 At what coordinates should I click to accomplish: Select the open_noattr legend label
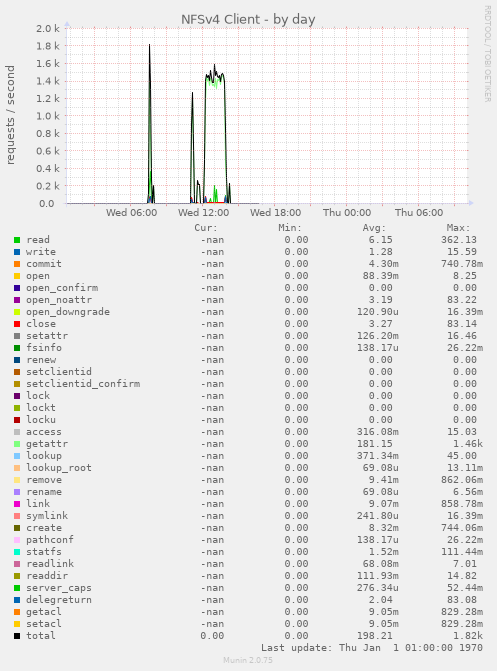tap(59, 300)
